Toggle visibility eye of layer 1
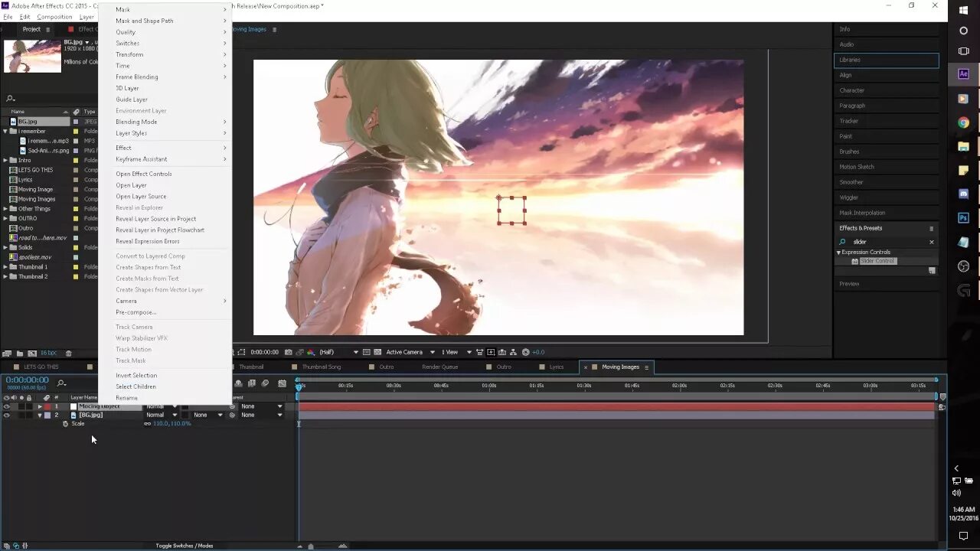Image resolution: width=980 pixels, height=551 pixels. point(7,406)
